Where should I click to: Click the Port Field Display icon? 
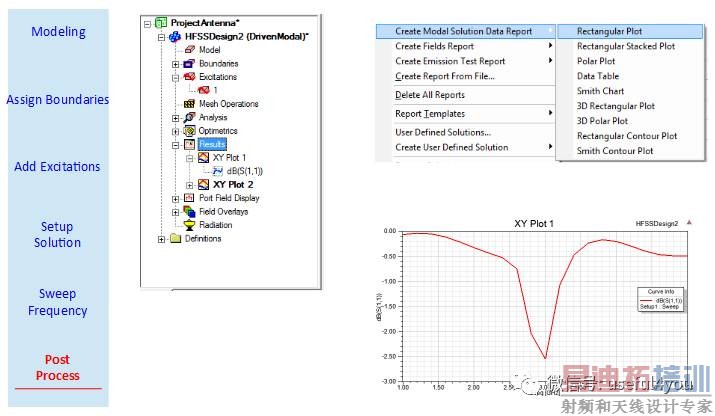(x=189, y=198)
